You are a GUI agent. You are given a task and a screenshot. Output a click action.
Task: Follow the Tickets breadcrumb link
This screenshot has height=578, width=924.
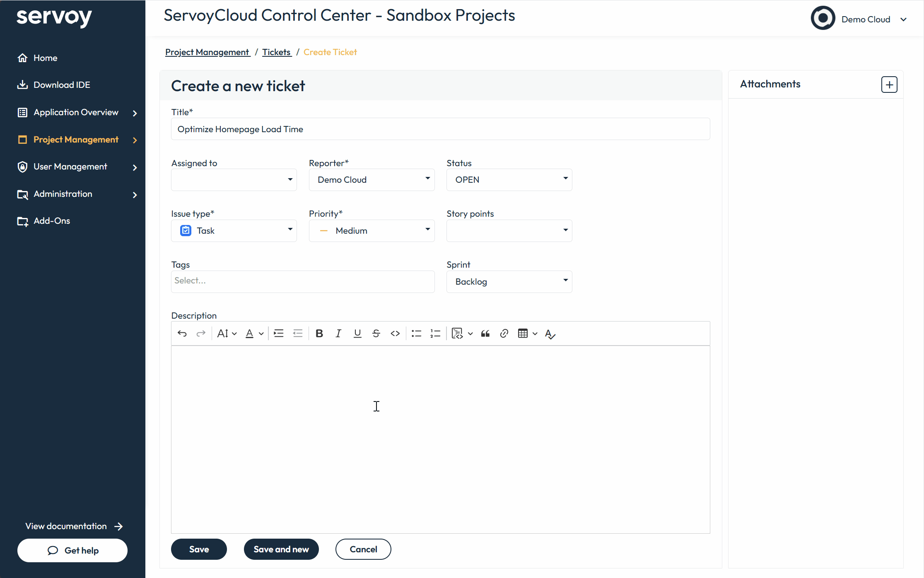click(x=276, y=52)
